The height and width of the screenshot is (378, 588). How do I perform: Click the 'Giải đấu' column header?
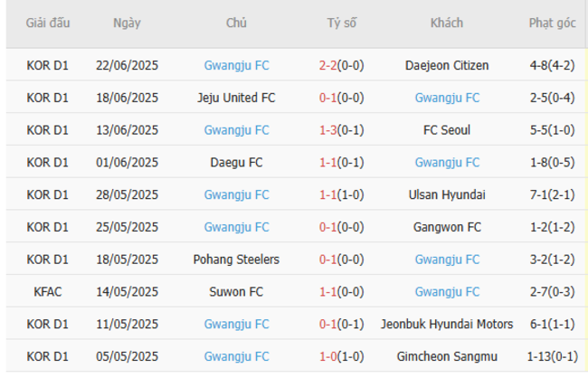48,24
